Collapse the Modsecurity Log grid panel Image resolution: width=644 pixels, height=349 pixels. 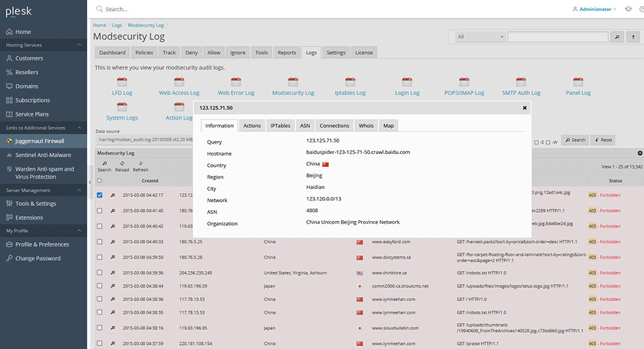(x=639, y=153)
